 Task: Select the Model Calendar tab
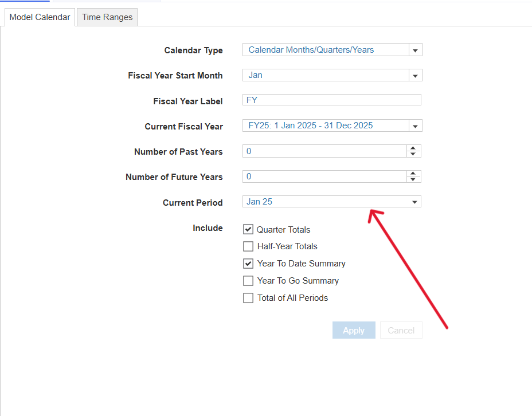coord(40,17)
